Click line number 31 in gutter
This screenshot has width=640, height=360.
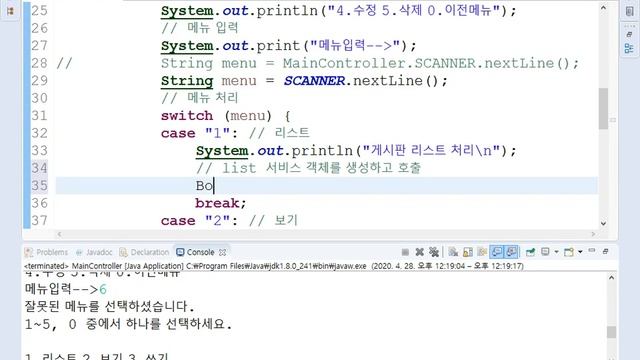[40, 116]
